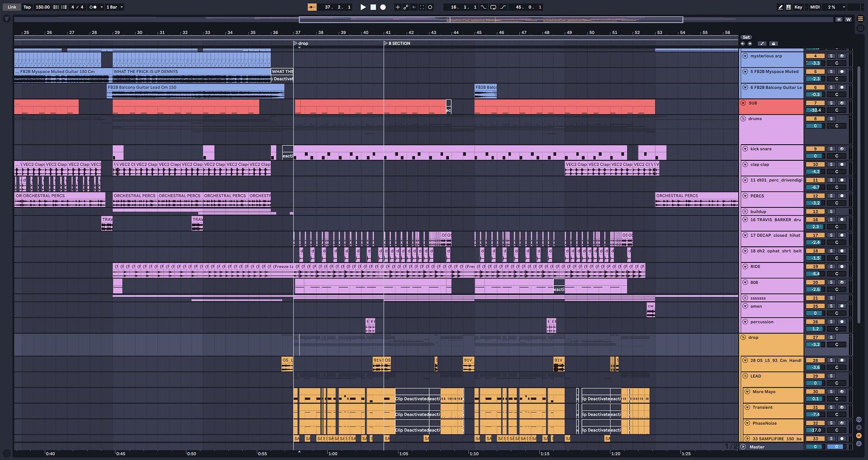Collapse the mysterious arp track with its arrow
868x460 pixels.
tap(745, 56)
